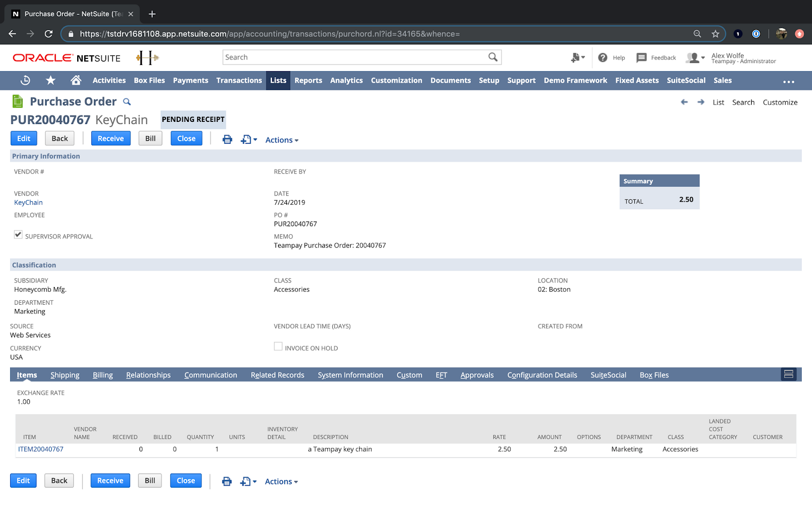Switch to the Shipping subtab
812x508 pixels.
click(65, 375)
